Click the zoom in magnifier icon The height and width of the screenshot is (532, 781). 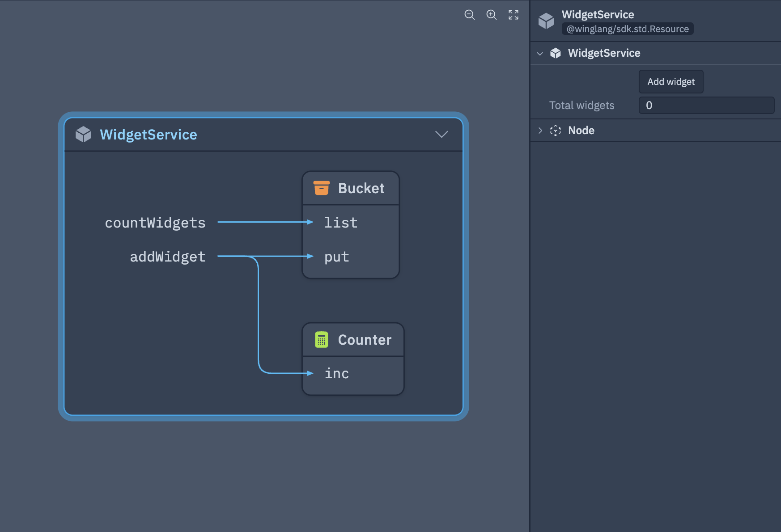(x=491, y=15)
